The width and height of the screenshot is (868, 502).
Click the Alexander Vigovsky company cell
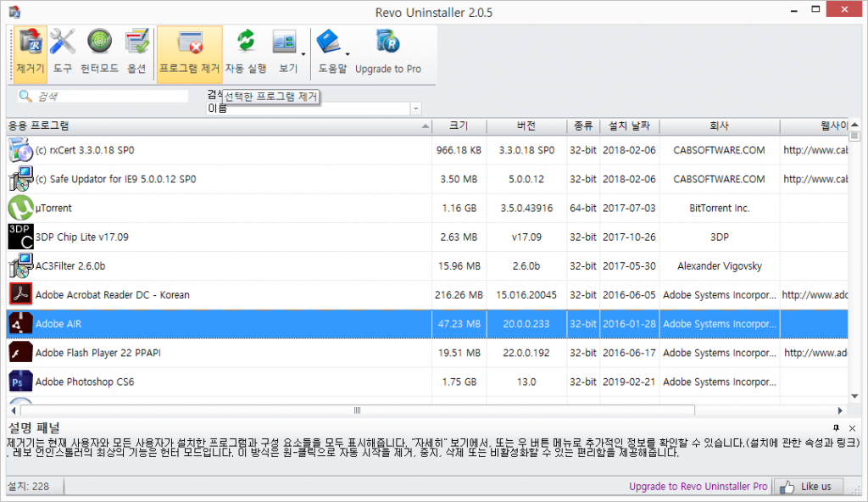(719, 266)
